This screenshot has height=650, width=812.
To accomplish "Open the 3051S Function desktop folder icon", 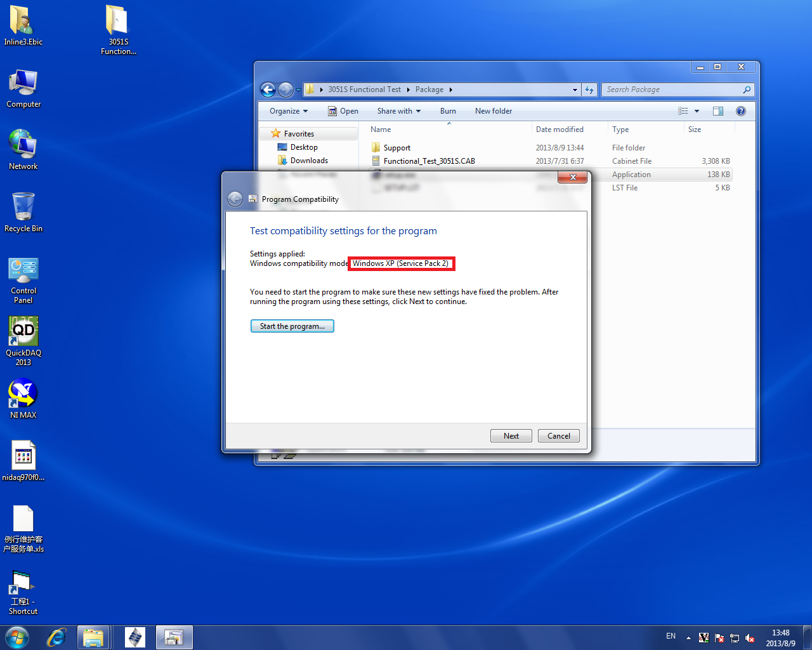I will click(x=118, y=29).
